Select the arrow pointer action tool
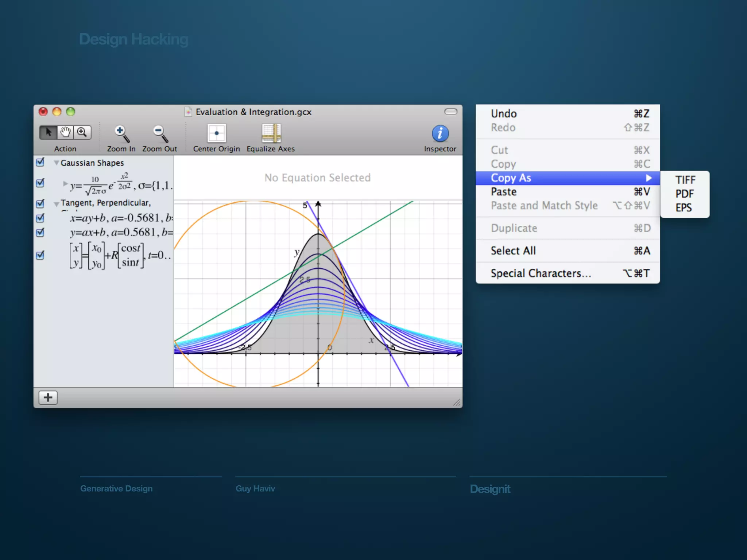Image resolution: width=747 pixels, height=560 pixels. (x=48, y=132)
